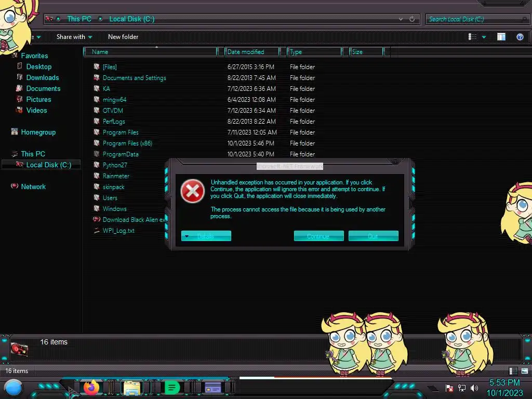Click the Network icon in sidebar
The height and width of the screenshot is (399, 532).
(x=14, y=186)
